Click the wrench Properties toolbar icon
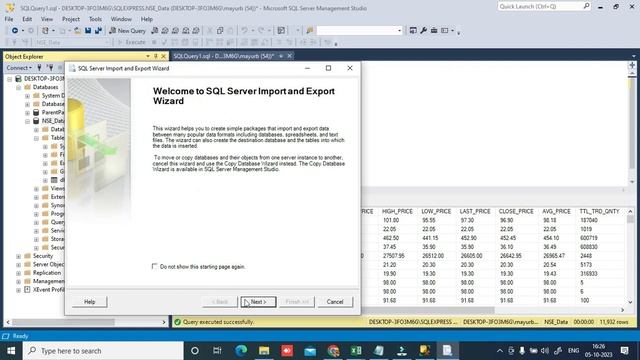This screenshot has width=640, height=360. tap(424, 31)
